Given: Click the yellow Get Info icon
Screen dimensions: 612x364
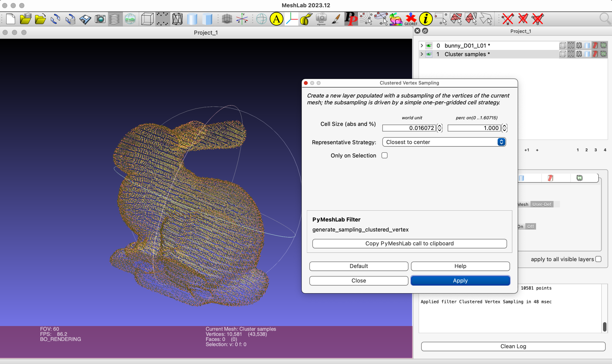Looking at the screenshot, I should coord(426,19).
